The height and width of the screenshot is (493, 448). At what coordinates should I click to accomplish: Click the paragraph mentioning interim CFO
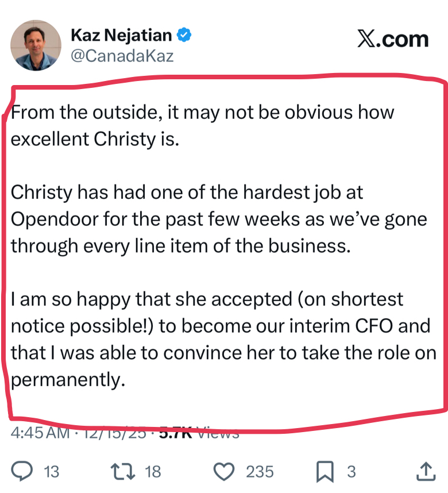click(x=223, y=339)
